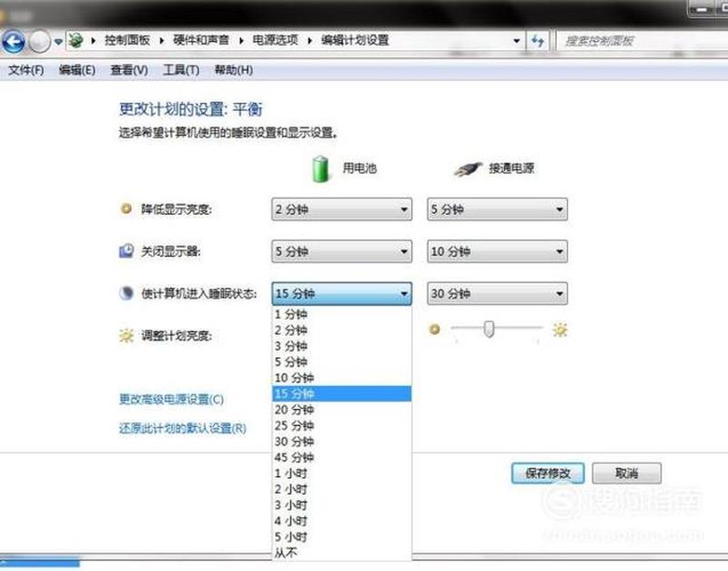Click the 搜索控制面板 search field
Image resolution: width=728 pixels, height=571 pixels.
(643, 41)
